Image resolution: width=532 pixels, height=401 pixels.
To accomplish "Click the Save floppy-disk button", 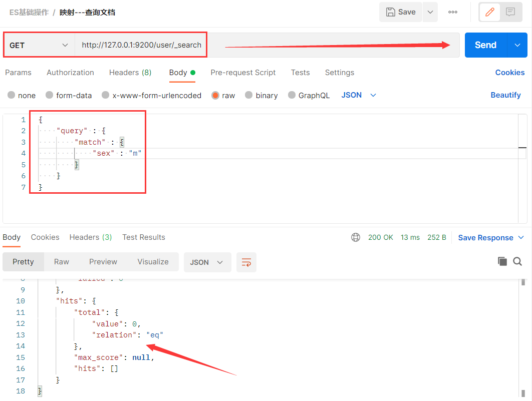I will (401, 12).
